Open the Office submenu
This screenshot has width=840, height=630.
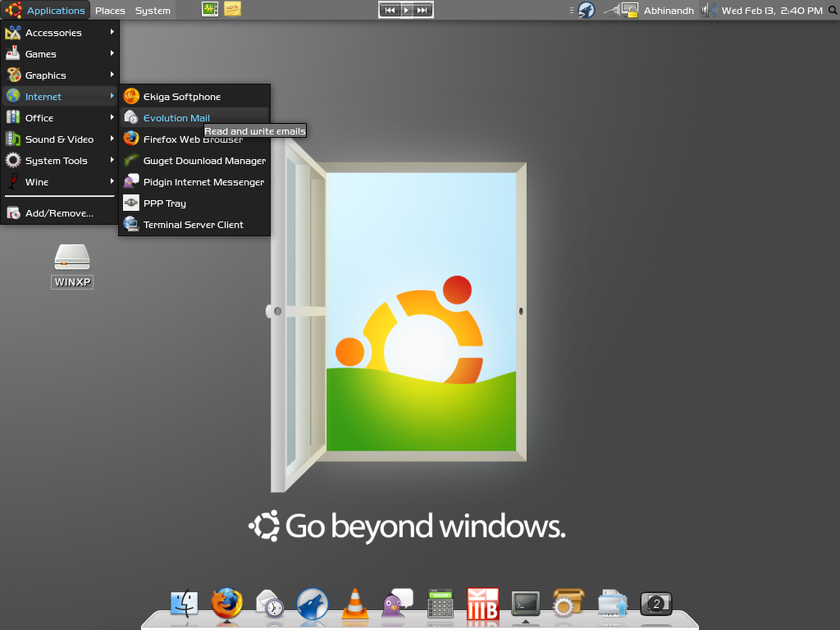coord(59,118)
